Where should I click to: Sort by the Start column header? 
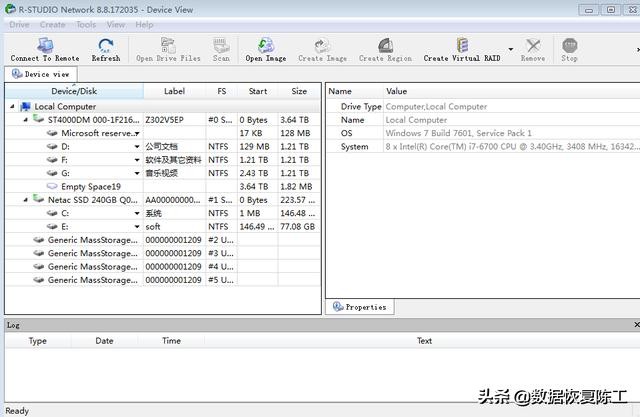point(258,91)
